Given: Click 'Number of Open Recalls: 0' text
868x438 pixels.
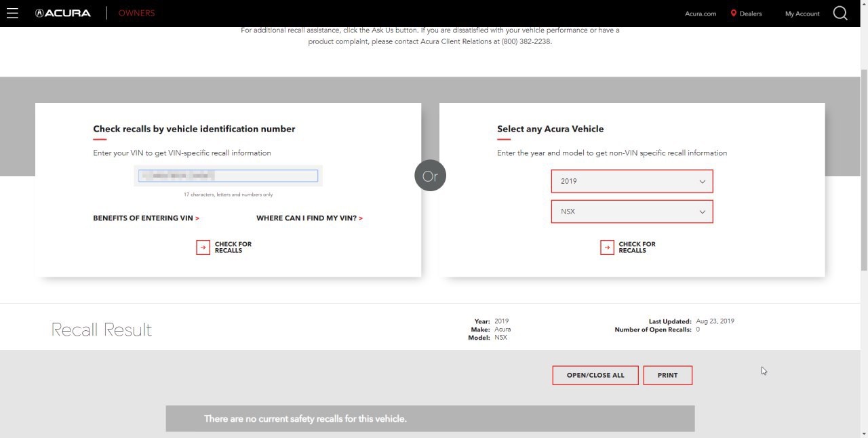Looking at the screenshot, I should coord(657,330).
